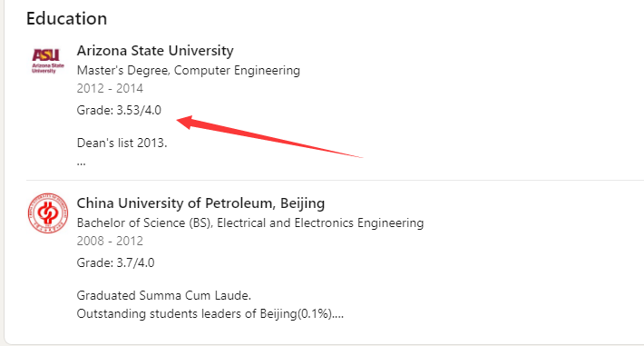Viewport: 644px width, 346px height.
Task: Click the China University of Petroleum logo
Action: (48, 213)
